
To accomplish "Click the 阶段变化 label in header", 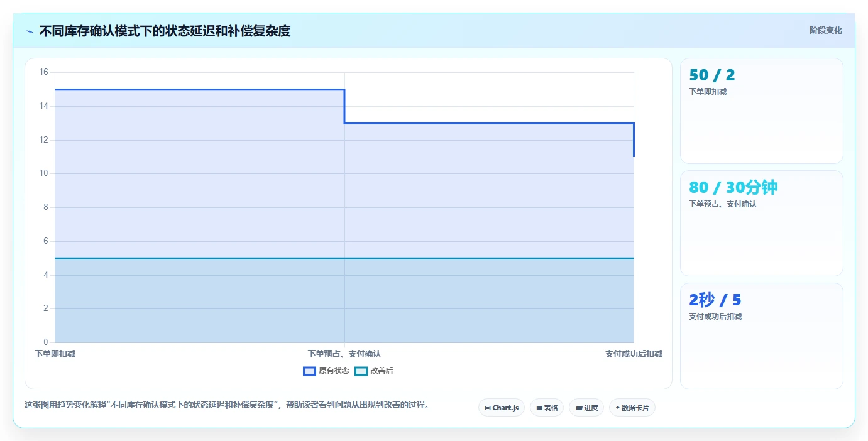I will (x=825, y=30).
